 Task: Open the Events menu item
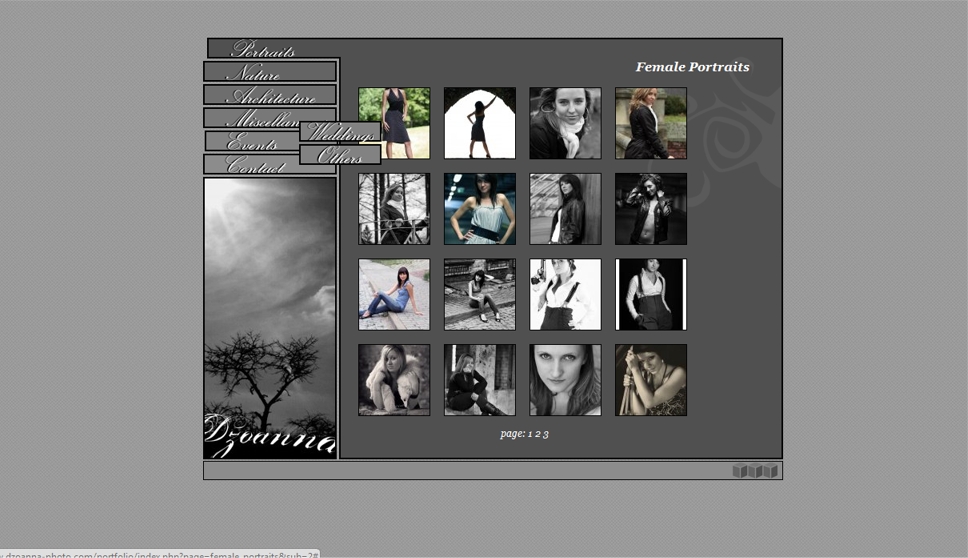click(251, 142)
